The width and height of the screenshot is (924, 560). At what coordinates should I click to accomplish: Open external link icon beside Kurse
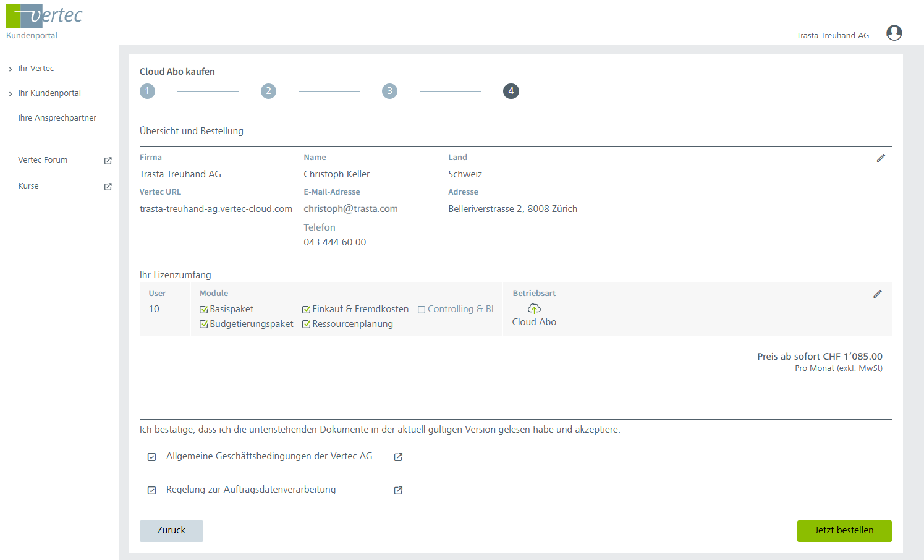pyautogui.click(x=108, y=187)
